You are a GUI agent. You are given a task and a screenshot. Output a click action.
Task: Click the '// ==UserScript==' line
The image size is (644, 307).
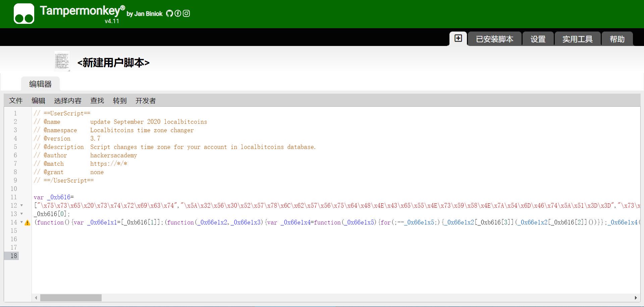[x=62, y=113]
